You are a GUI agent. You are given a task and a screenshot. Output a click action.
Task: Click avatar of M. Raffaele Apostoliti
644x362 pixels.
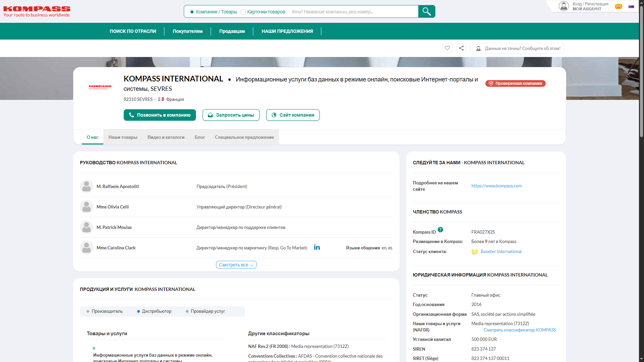click(x=87, y=186)
